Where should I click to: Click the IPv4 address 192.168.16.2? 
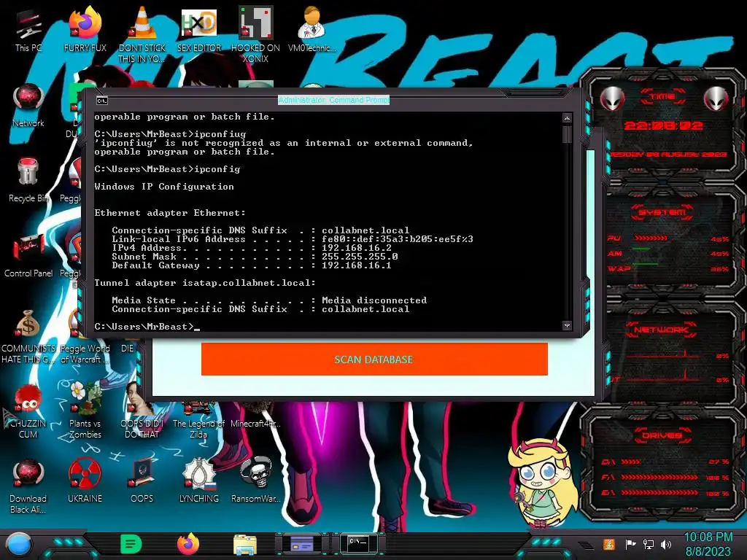pyautogui.click(x=356, y=248)
